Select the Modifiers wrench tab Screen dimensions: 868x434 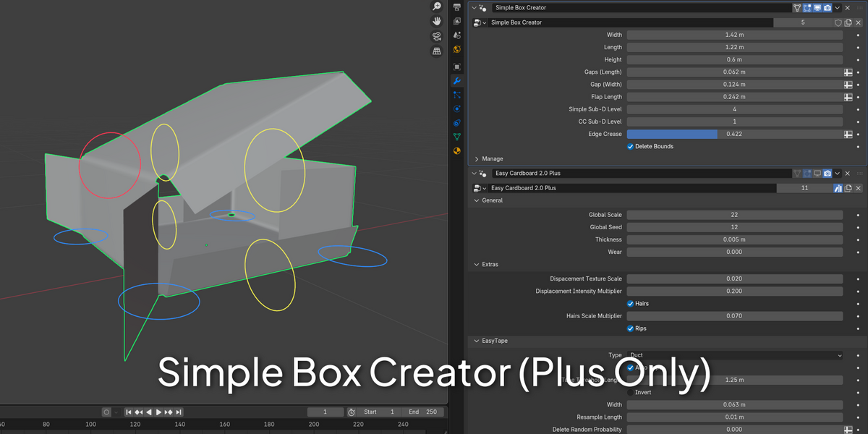coord(457,80)
